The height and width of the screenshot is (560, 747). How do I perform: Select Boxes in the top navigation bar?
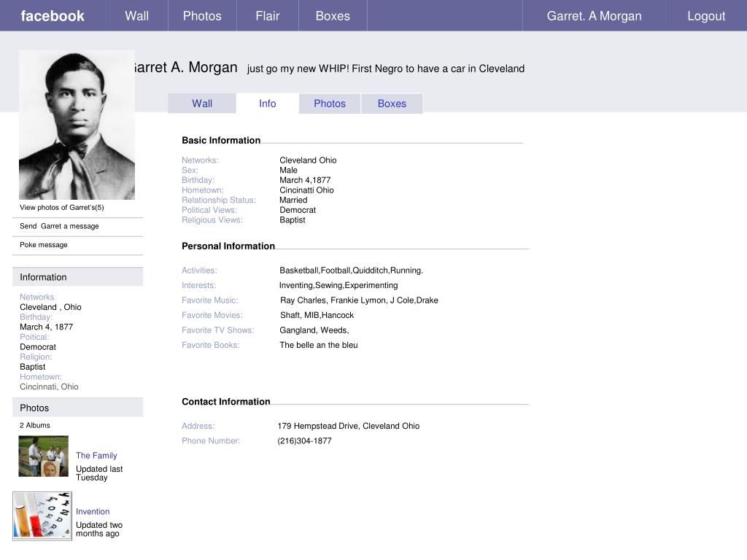[333, 16]
